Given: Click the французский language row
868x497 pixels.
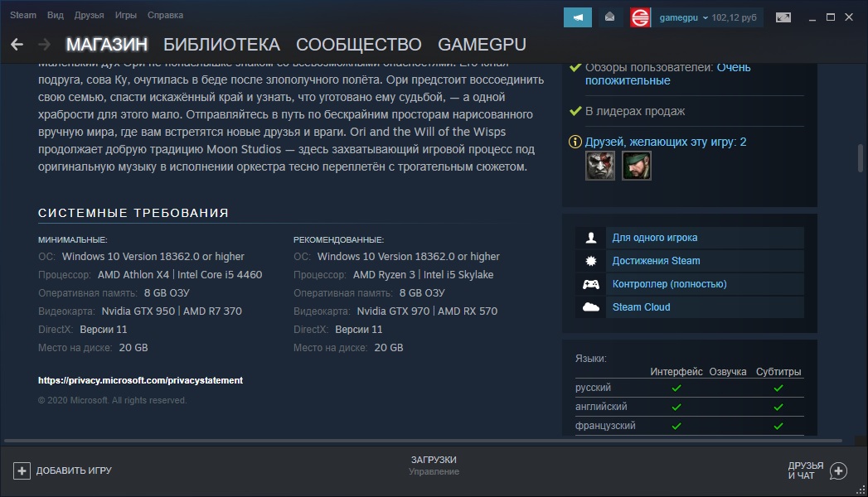Looking at the screenshot, I should point(689,426).
